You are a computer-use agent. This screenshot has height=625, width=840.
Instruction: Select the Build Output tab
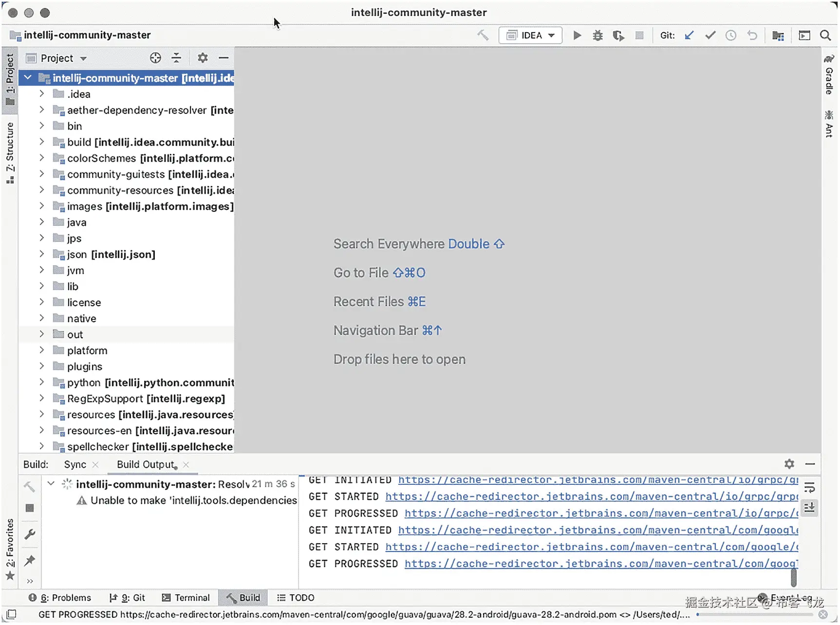point(146,464)
